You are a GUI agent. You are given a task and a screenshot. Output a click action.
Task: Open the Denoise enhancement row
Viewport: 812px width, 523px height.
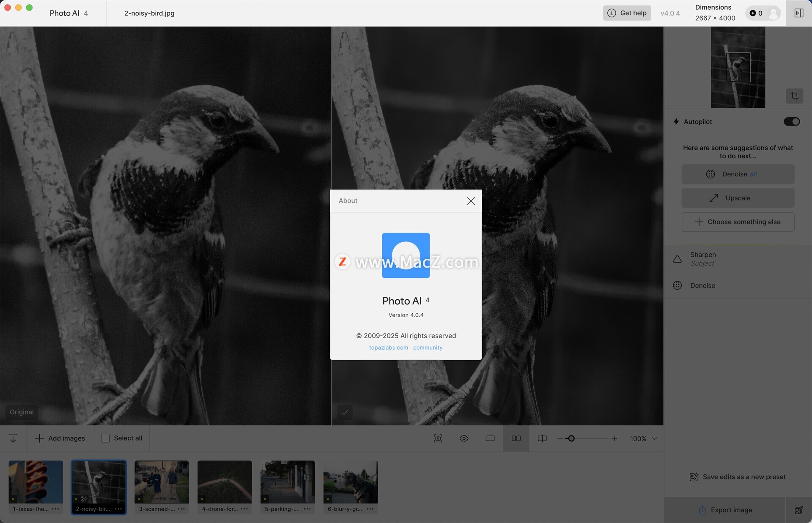738,285
